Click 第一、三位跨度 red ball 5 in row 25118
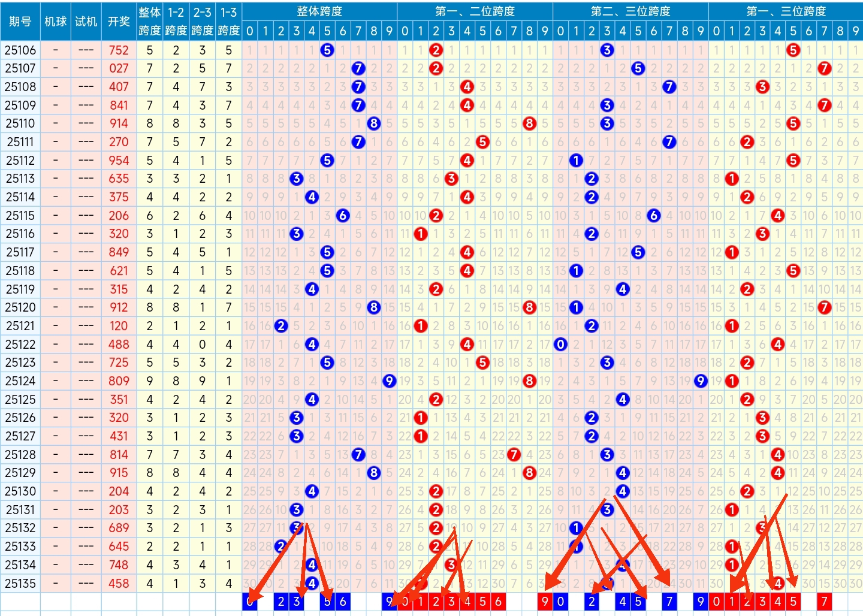Screen dimensions: 863x616 click(x=793, y=271)
